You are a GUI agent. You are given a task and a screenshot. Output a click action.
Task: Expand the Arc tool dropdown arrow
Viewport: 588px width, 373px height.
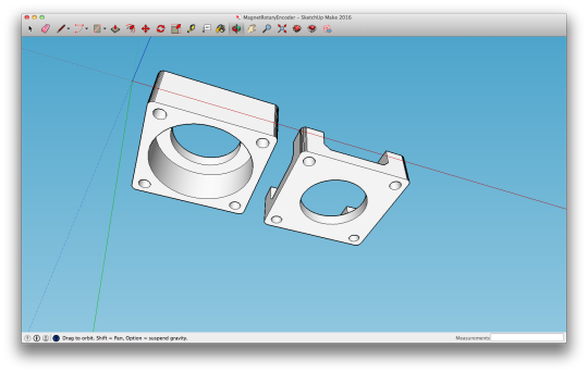coord(87,29)
